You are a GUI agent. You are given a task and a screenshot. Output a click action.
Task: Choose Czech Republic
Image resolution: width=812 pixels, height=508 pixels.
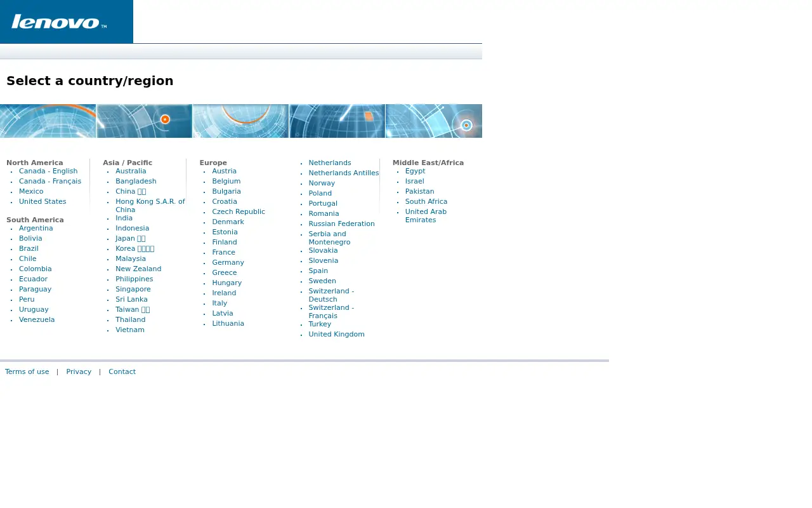tap(239, 211)
